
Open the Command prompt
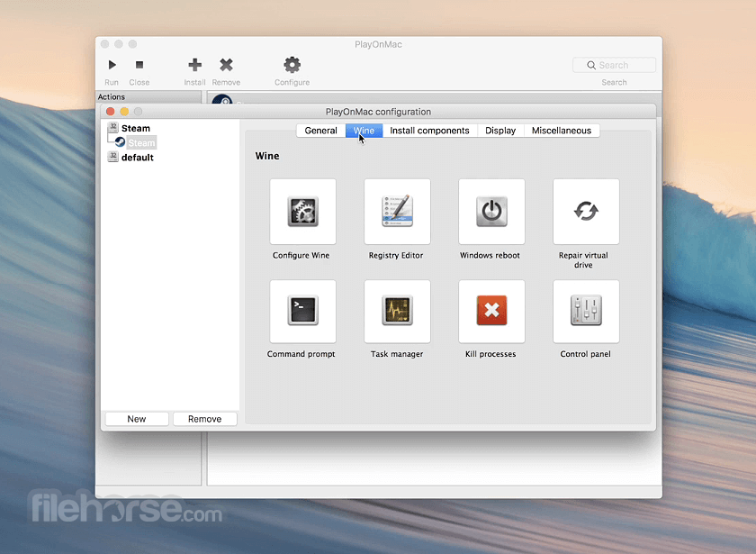pyautogui.click(x=302, y=312)
